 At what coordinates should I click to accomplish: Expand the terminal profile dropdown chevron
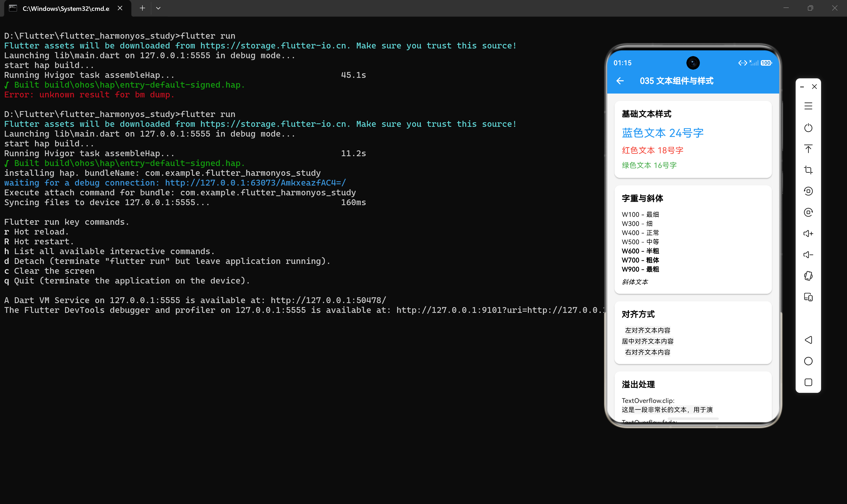158,8
